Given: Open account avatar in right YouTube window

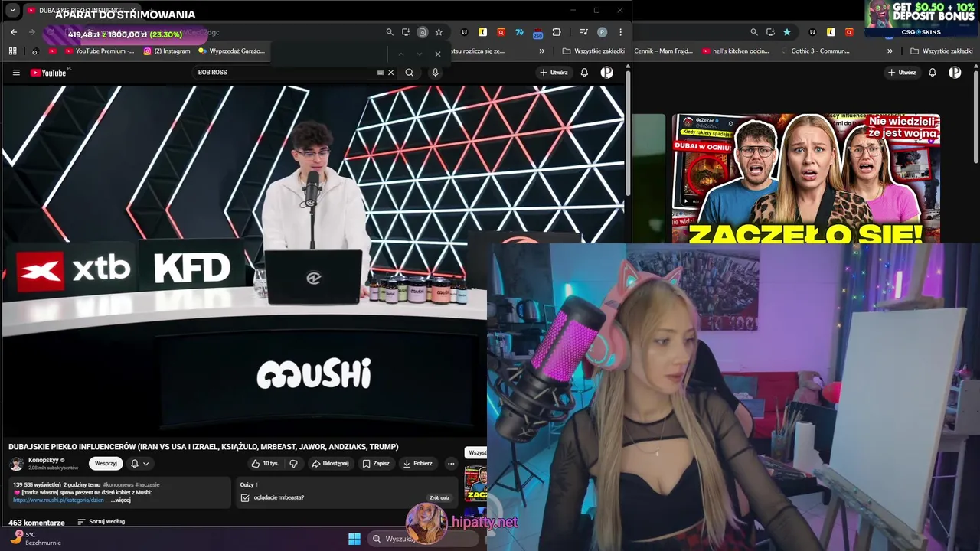Looking at the screenshot, I should (955, 73).
